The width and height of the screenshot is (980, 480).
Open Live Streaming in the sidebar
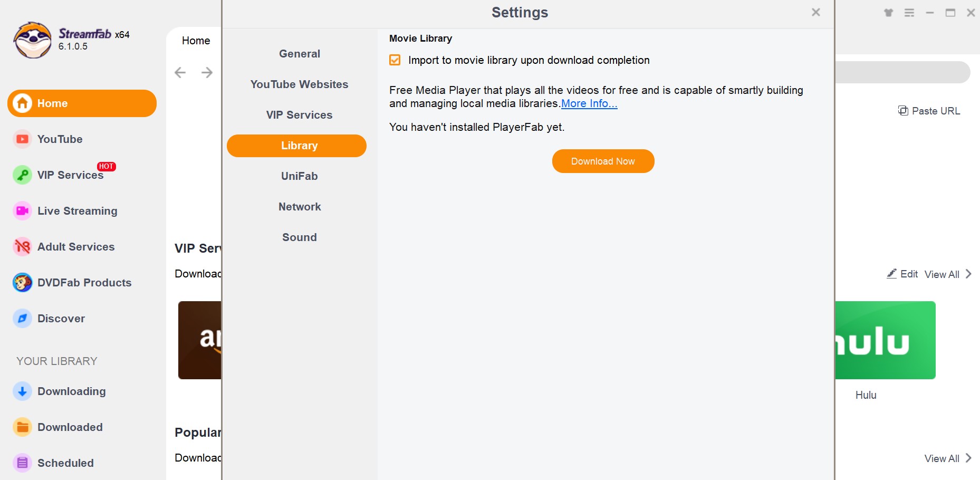(77, 211)
